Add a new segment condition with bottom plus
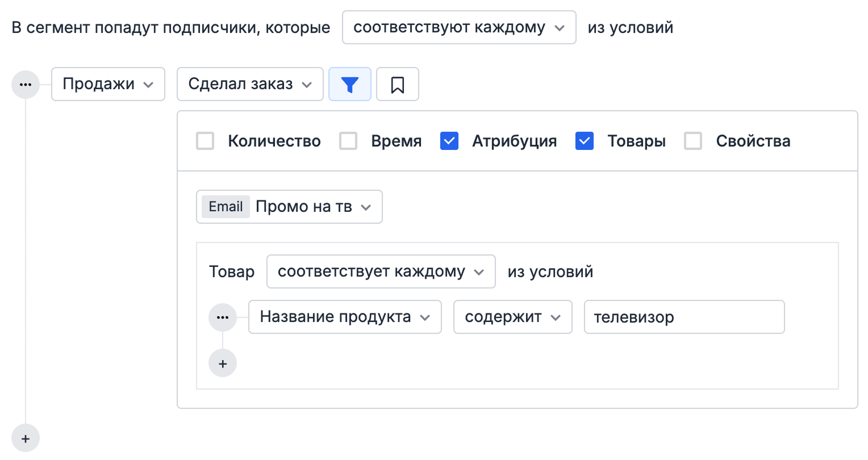The height and width of the screenshot is (460, 868). pos(25,438)
